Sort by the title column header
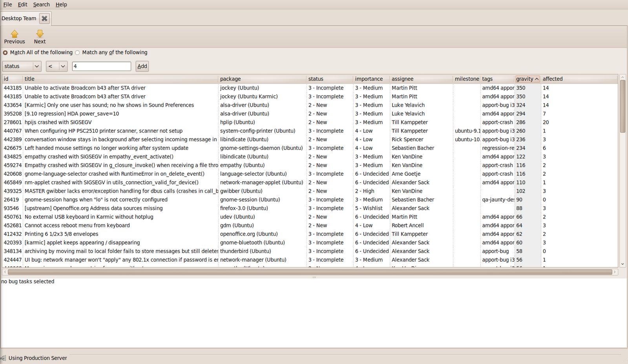The width and height of the screenshot is (628, 364). [x=120, y=79]
